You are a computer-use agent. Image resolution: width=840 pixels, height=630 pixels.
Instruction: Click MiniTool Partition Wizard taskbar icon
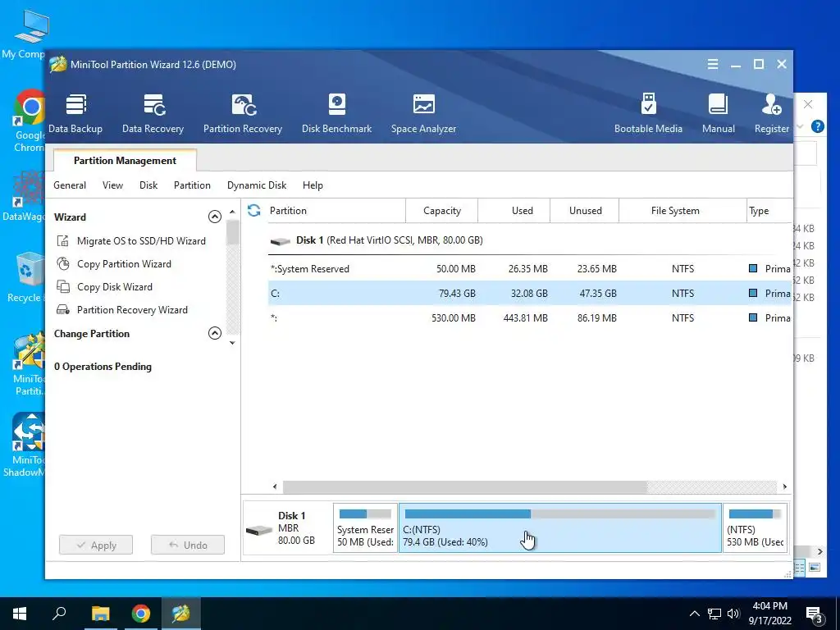pyautogui.click(x=181, y=614)
